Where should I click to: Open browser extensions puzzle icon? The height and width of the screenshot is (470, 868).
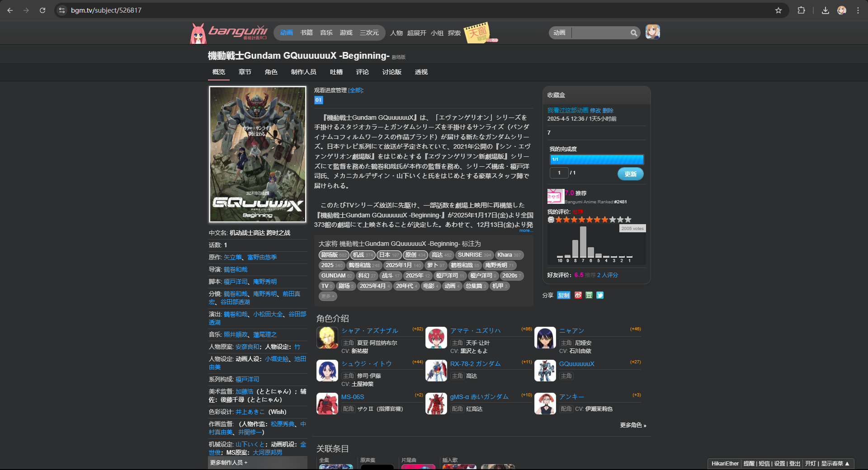pyautogui.click(x=801, y=10)
